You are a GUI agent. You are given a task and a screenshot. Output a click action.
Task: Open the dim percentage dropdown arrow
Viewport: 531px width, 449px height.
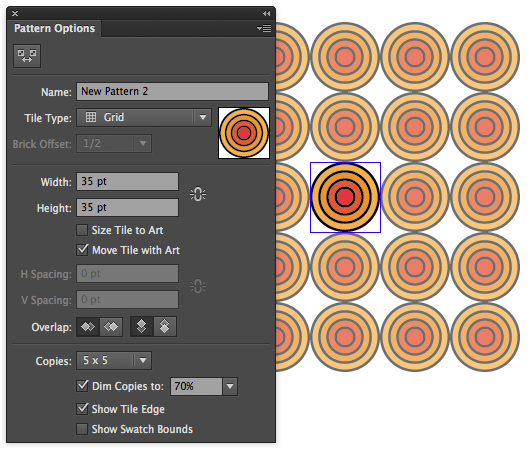tap(230, 386)
